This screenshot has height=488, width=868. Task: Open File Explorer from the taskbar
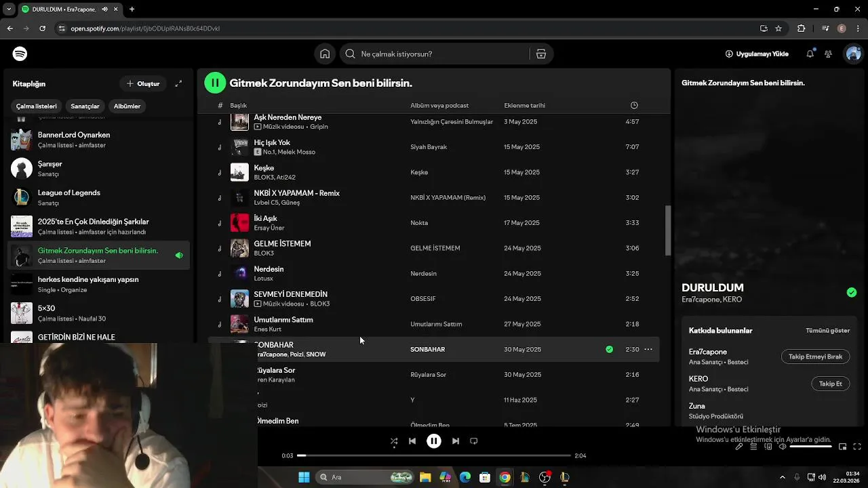pos(425,477)
